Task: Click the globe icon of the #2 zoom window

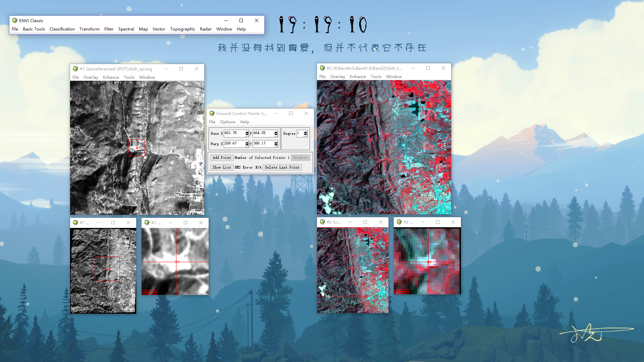Action: [399, 222]
